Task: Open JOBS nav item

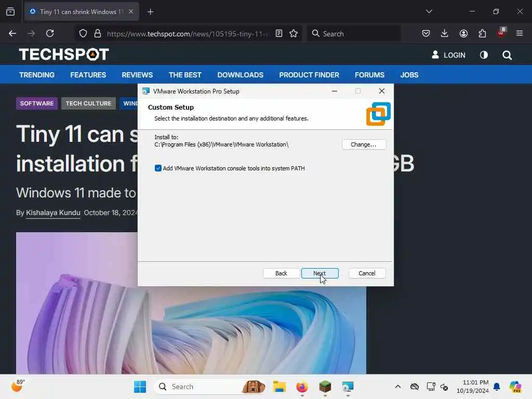Action: click(409, 75)
